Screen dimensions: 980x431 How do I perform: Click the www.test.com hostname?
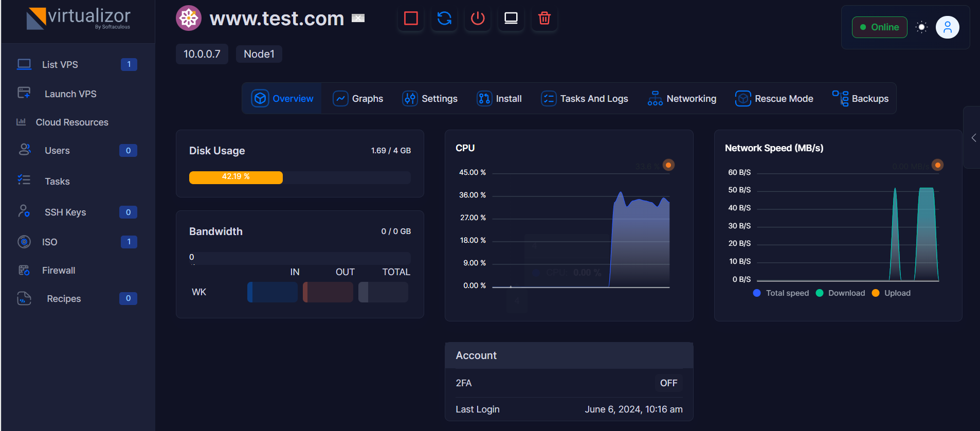(277, 19)
